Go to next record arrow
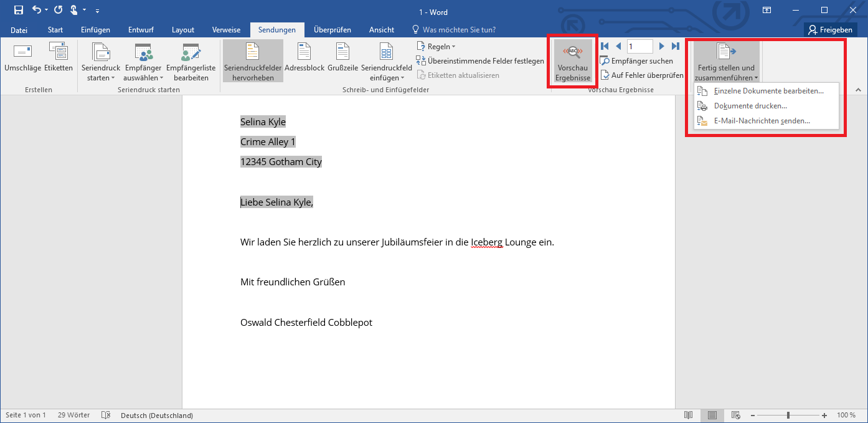868x423 pixels. (661, 46)
